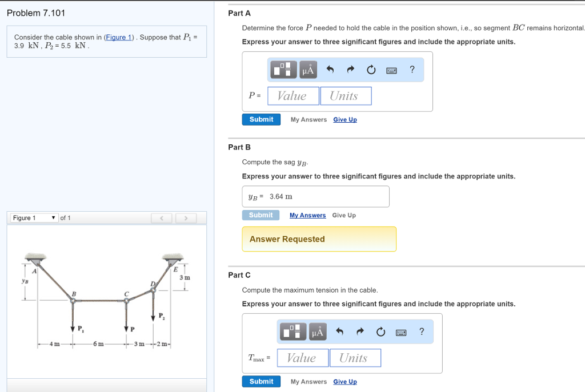The height and width of the screenshot is (392, 585).
Task: Undo your entry in the Part A toolbar
Action: (x=330, y=69)
